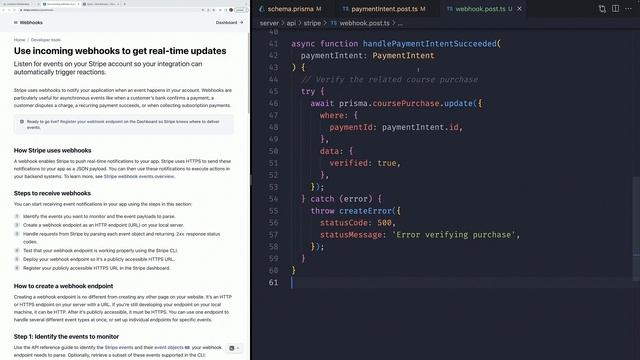This screenshot has height=360, width=640.
Task: Click the api breadcrumb segment
Action: coord(291,23)
